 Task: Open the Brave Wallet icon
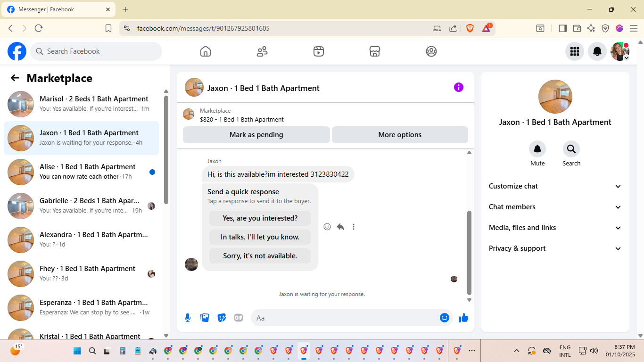coord(577,28)
